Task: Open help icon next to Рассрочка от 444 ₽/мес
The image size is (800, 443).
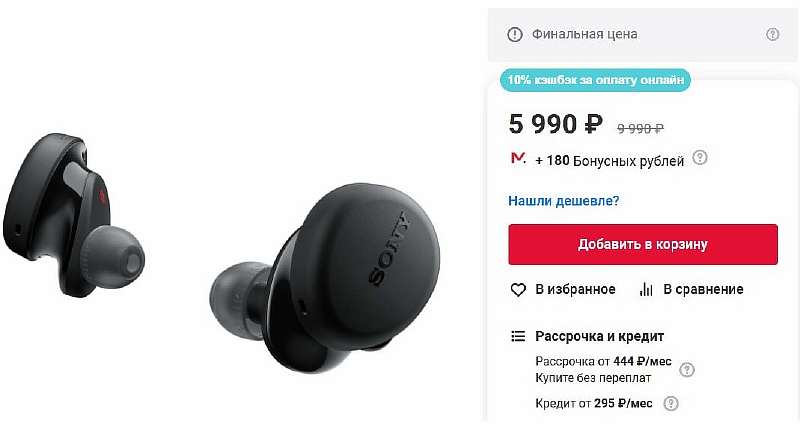Action: 687,370
